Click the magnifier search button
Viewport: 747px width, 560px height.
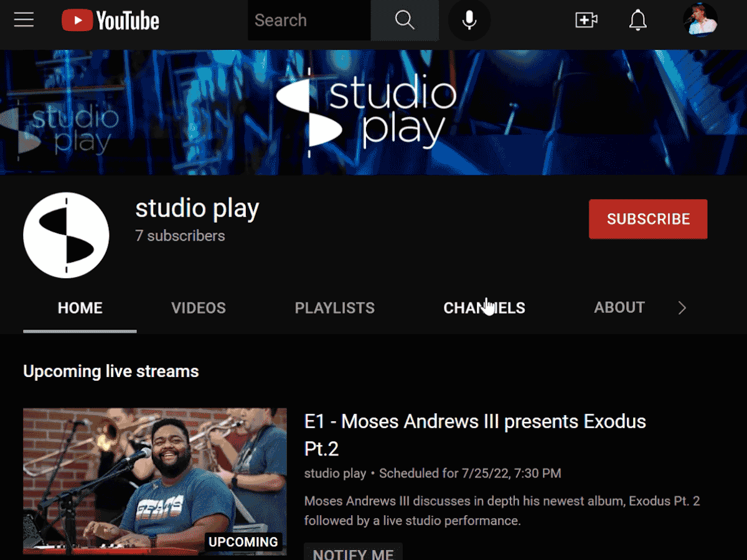tap(405, 21)
